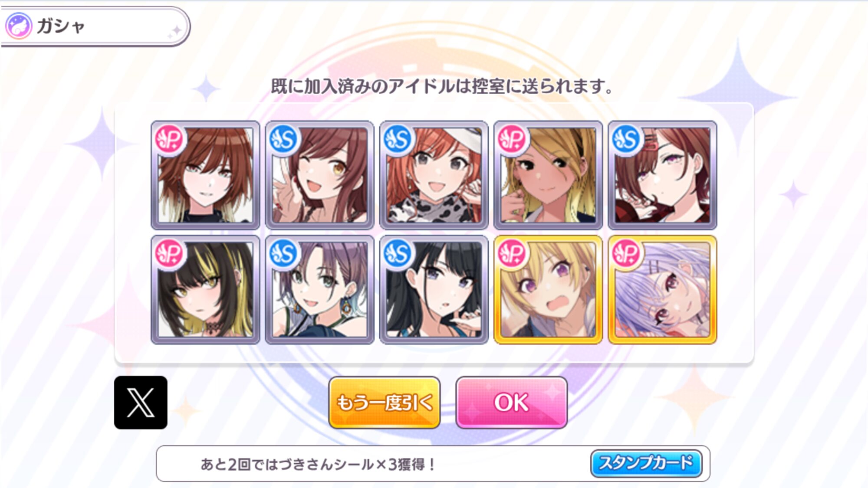Click the X share icon
Viewport: 868px width, 488px height.
coord(141,403)
